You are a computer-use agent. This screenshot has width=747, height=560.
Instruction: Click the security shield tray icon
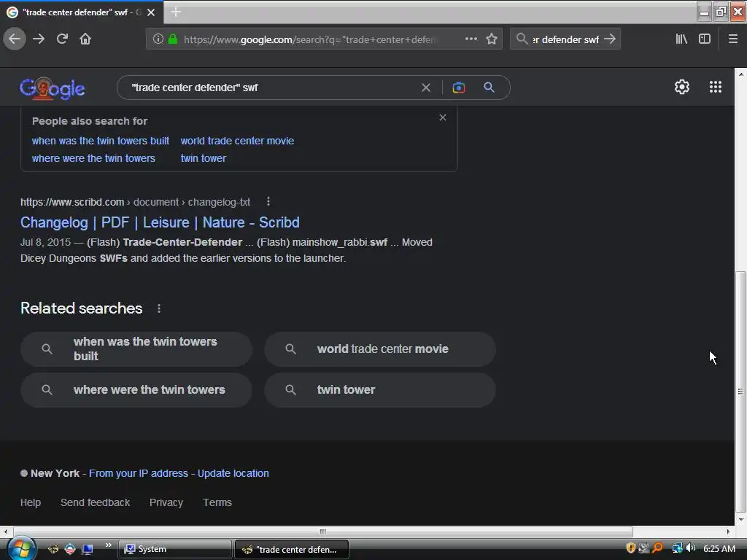point(630,548)
